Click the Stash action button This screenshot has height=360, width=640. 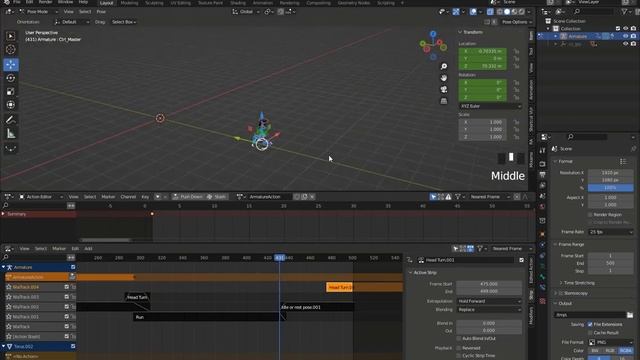click(216, 197)
